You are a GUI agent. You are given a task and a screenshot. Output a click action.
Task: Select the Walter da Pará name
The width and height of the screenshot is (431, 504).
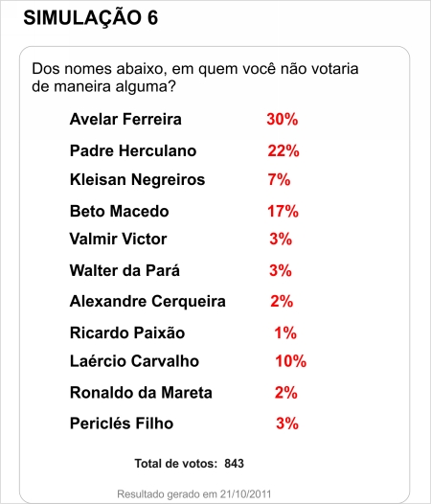pyautogui.click(x=125, y=270)
